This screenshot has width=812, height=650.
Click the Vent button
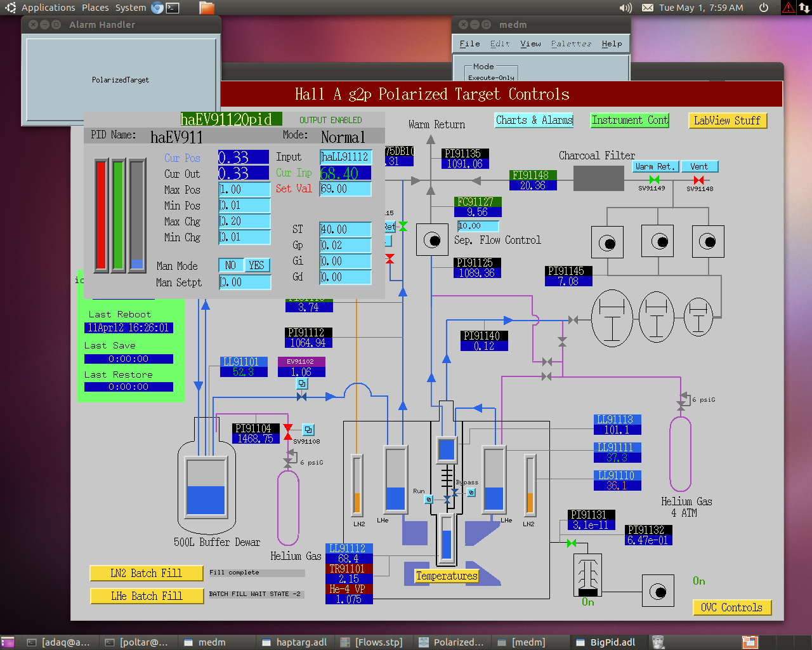click(x=699, y=166)
